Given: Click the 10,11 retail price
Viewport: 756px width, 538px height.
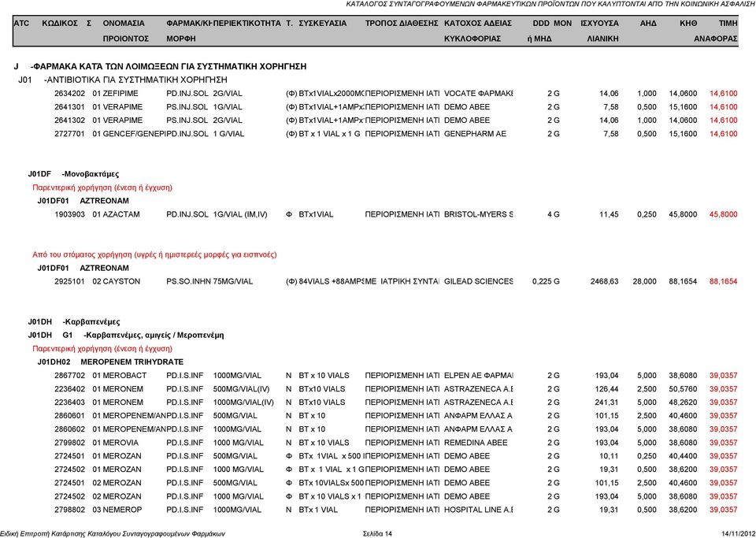Looking at the screenshot, I should point(609,456).
